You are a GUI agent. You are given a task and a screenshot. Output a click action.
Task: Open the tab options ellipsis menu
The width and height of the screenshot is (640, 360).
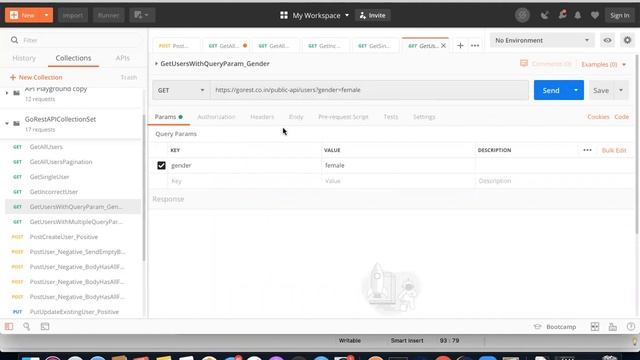[475, 45]
